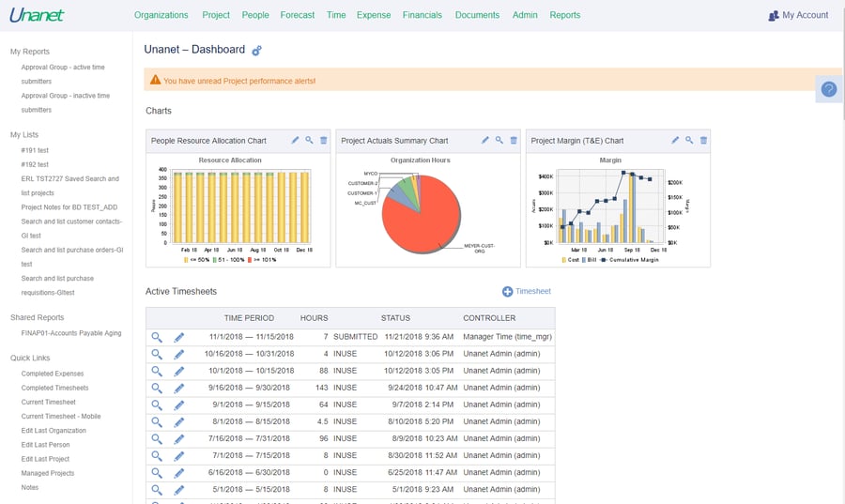Magnify the Project Margin (T&E) Chart
845x504 pixels.
pyautogui.click(x=689, y=140)
